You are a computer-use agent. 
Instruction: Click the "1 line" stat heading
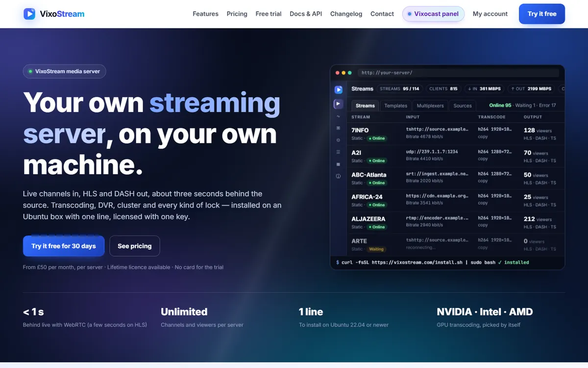[311, 312]
